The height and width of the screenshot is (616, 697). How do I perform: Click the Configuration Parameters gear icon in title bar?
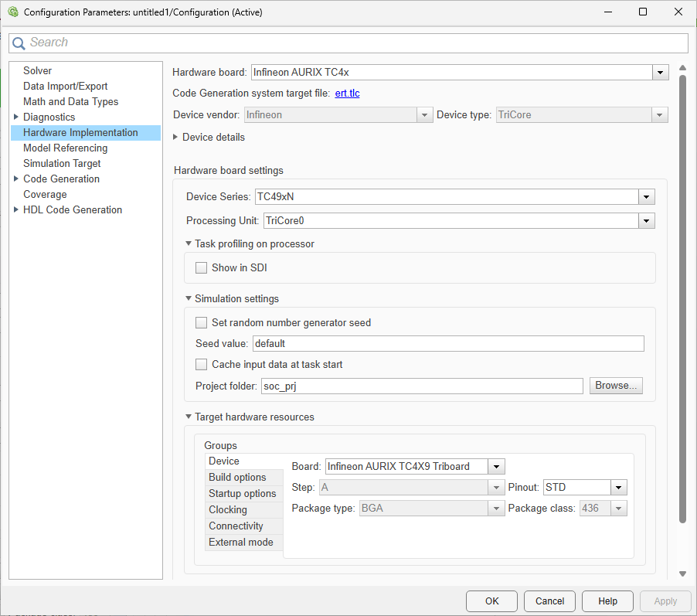pyautogui.click(x=13, y=12)
